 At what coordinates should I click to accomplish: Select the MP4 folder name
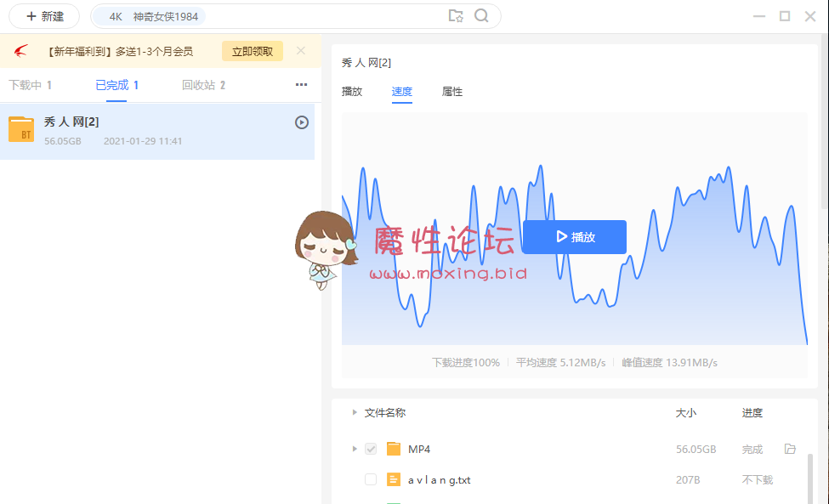tap(419, 449)
